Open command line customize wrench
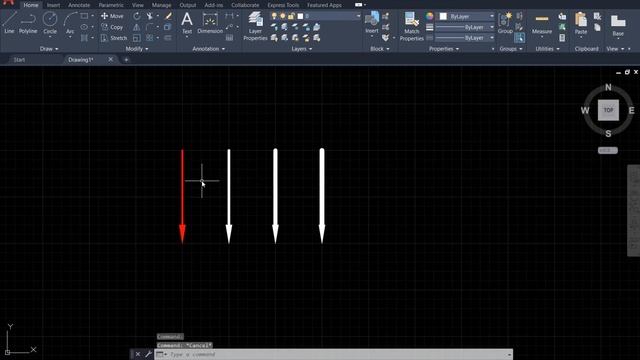The height and width of the screenshot is (360, 640). click(x=148, y=354)
